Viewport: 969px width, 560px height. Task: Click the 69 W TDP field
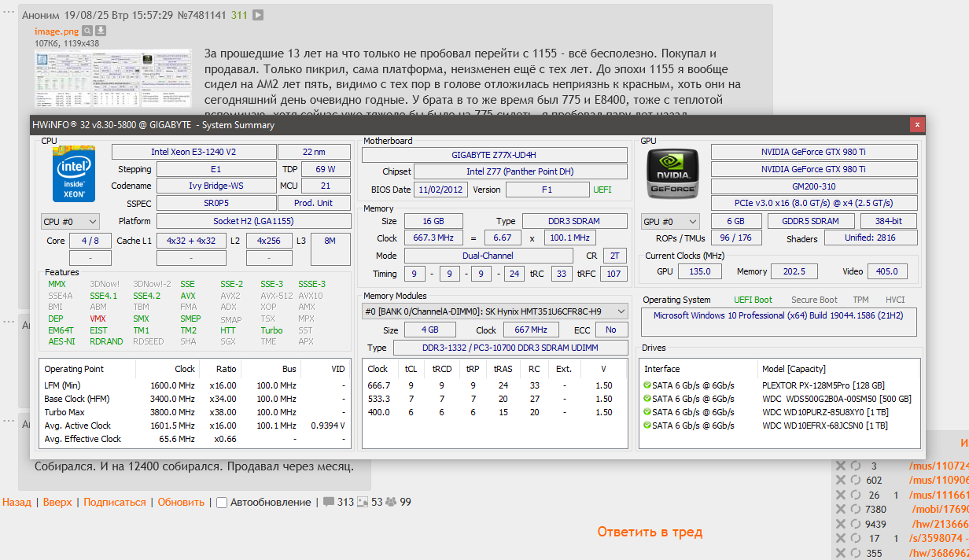point(326,169)
